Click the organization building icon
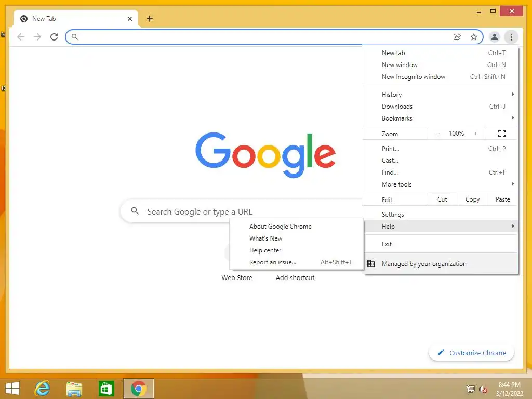This screenshot has width=532, height=399. click(371, 263)
